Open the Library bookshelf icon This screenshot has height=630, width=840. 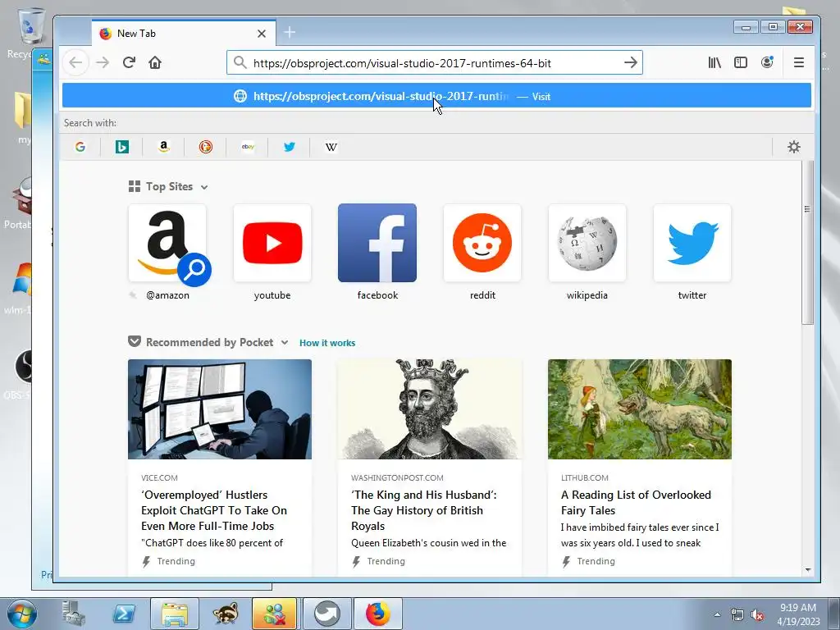pos(714,62)
